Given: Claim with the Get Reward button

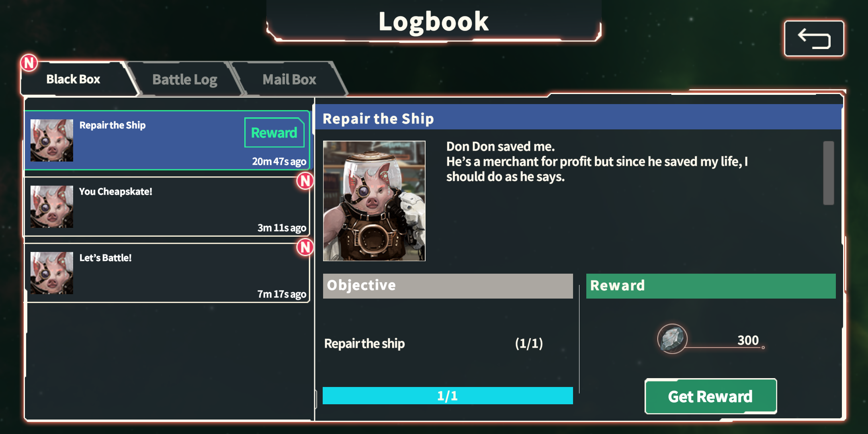Looking at the screenshot, I should pyautogui.click(x=710, y=396).
